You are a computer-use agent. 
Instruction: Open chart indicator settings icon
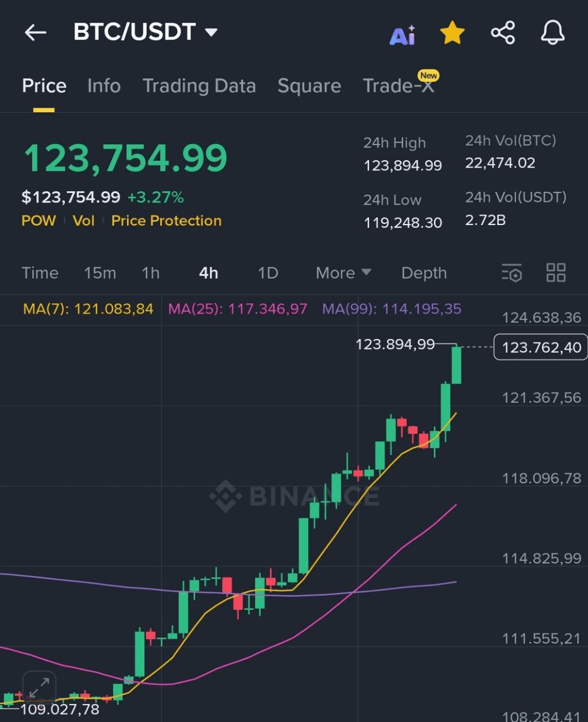[x=512, y=273]
